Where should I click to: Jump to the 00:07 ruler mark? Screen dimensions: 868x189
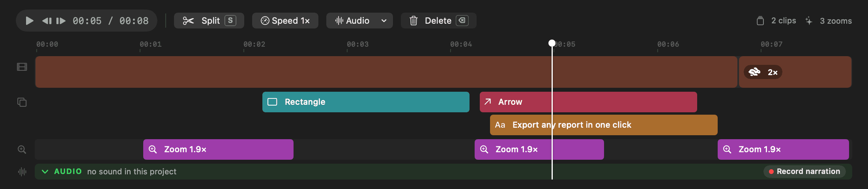[x=771, y=44]
